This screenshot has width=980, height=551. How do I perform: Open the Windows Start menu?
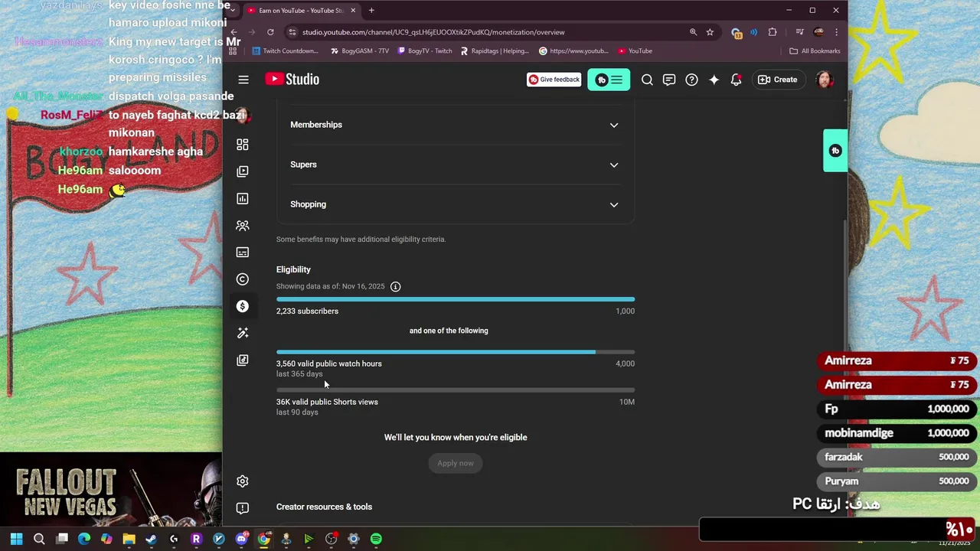click(x=17, y=539)
